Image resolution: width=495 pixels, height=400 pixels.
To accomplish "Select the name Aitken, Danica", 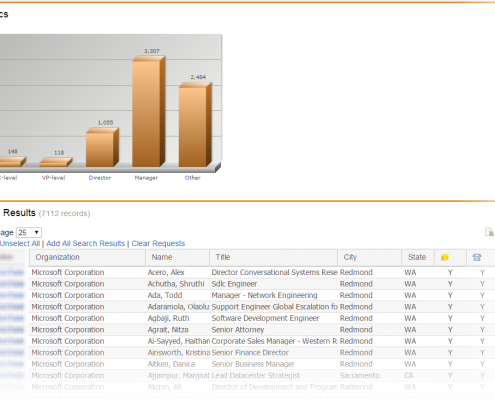I will click(x=171, y=364).
